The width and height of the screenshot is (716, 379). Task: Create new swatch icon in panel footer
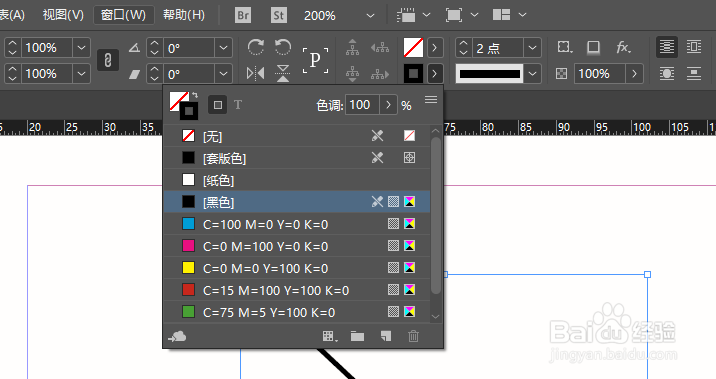[386, 337]
